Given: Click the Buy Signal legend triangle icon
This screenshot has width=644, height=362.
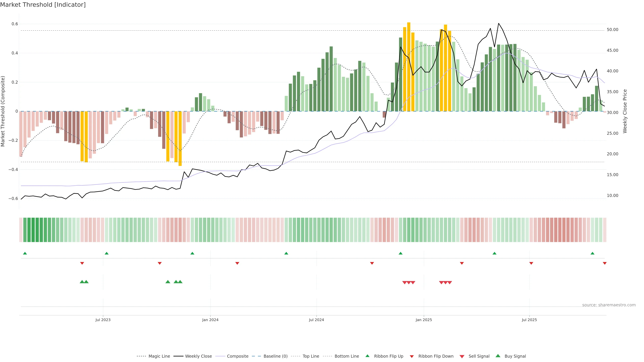Looking at the screenshot, I should click(498, 356).
